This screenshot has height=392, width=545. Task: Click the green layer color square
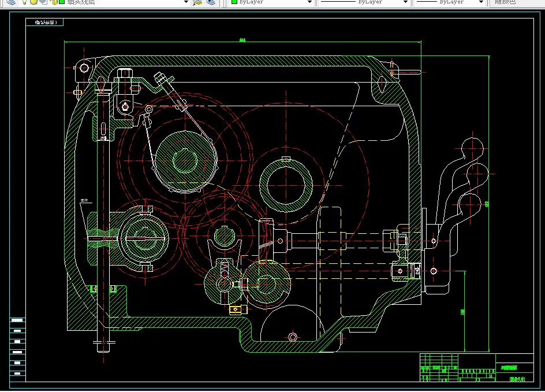pyautogui.click(x=61, y=2)
